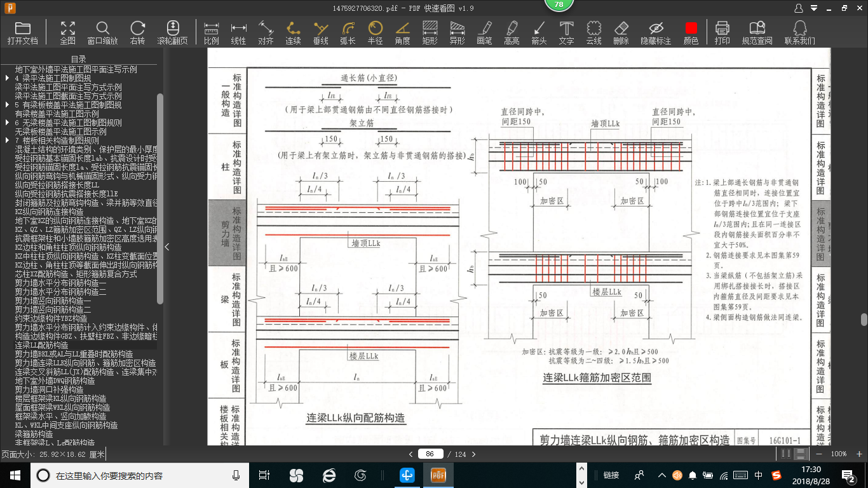Image resolution: width=868 pixels, height=488 pixels.
Task: Click the document vertical scrollbar thumb
Action: click(864, 320)
